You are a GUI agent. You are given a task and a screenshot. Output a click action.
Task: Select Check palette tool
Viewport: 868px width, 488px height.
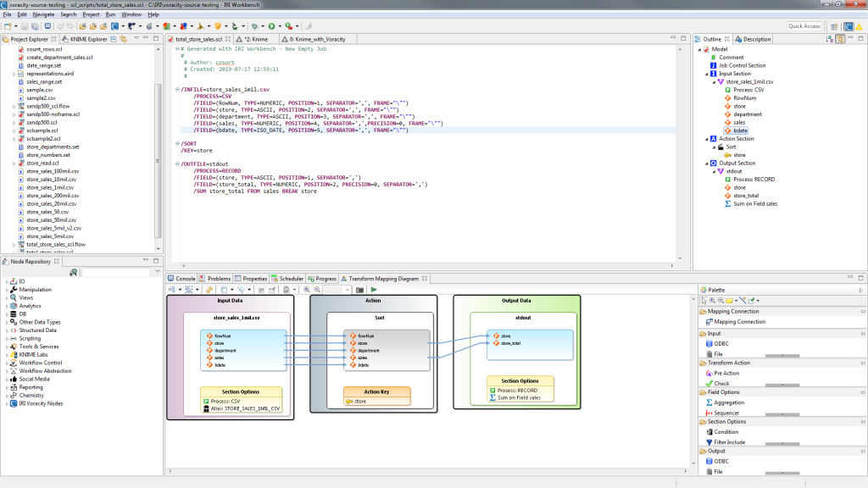[717, 384]
